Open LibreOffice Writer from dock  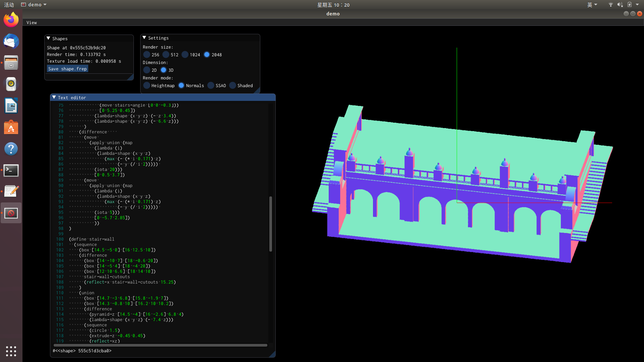pos(11,106)
